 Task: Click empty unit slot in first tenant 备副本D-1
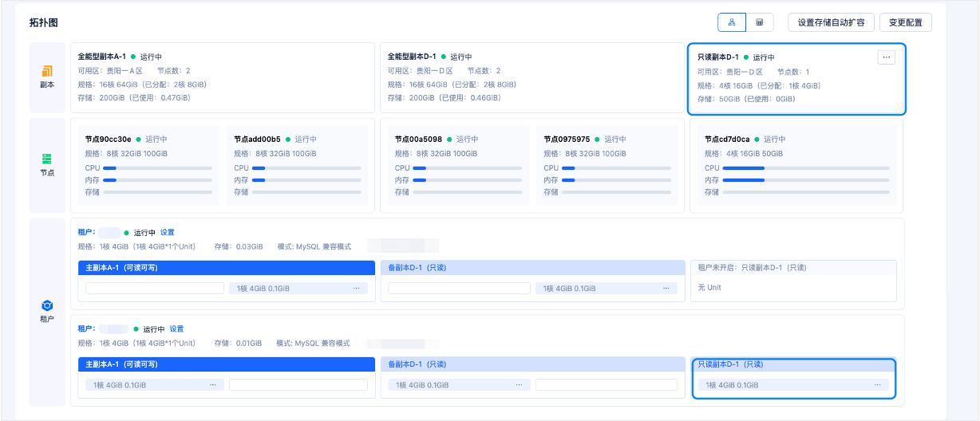459,289
